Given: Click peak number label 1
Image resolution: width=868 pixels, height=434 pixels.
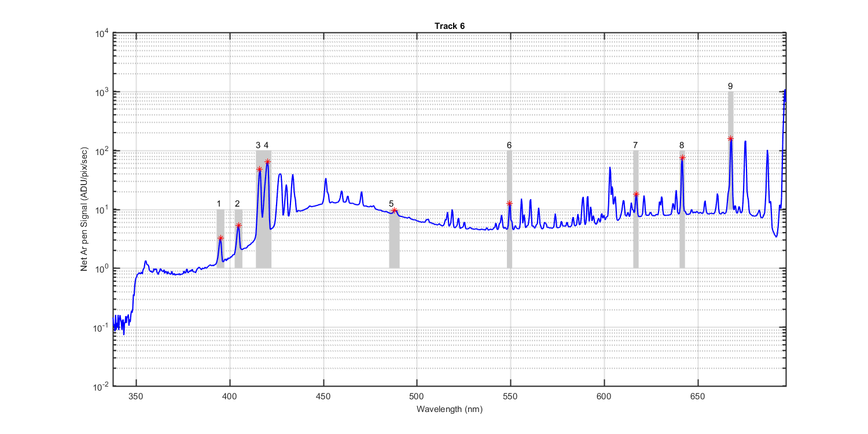Looking at the screenshot, I should click(219, 204).
